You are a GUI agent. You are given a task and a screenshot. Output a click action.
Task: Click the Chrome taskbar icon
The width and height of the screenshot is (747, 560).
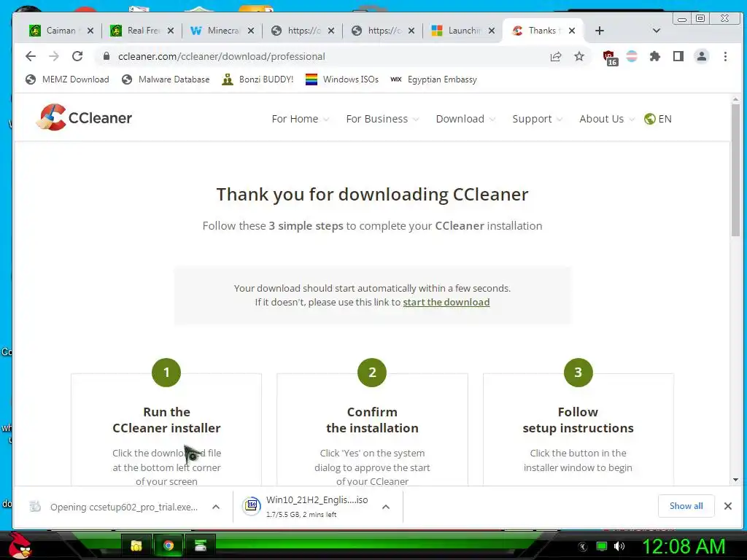coord(169,545)
